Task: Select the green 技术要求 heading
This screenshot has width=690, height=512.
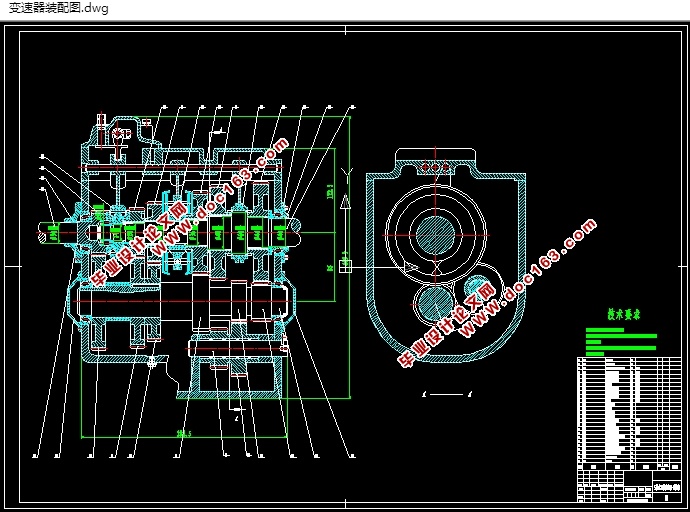Action: 624,314
